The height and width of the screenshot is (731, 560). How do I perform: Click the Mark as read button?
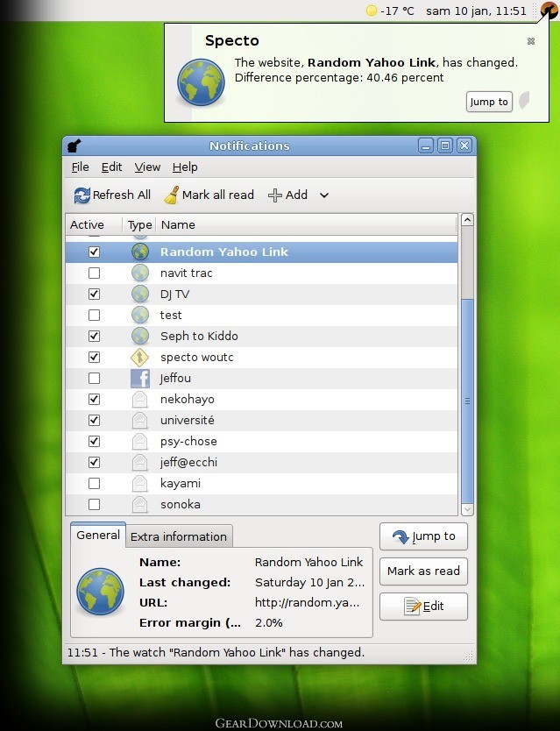[x=423, y=571]
